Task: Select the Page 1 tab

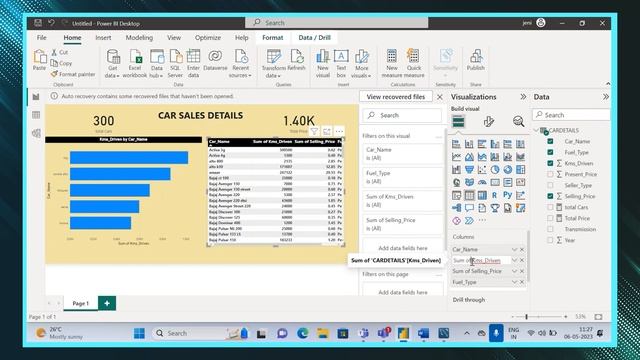Action: tap(80, 303)
